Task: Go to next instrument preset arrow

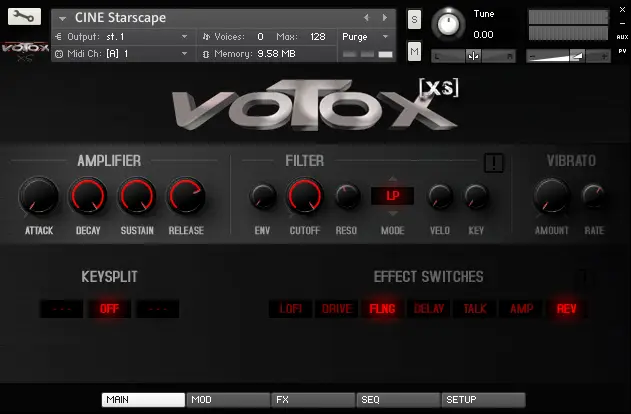Action: (385, 17)
